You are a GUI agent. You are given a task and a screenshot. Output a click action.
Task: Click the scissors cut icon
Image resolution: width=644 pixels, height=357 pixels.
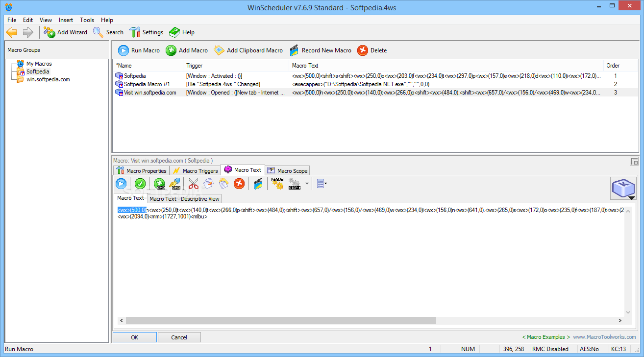194,184
